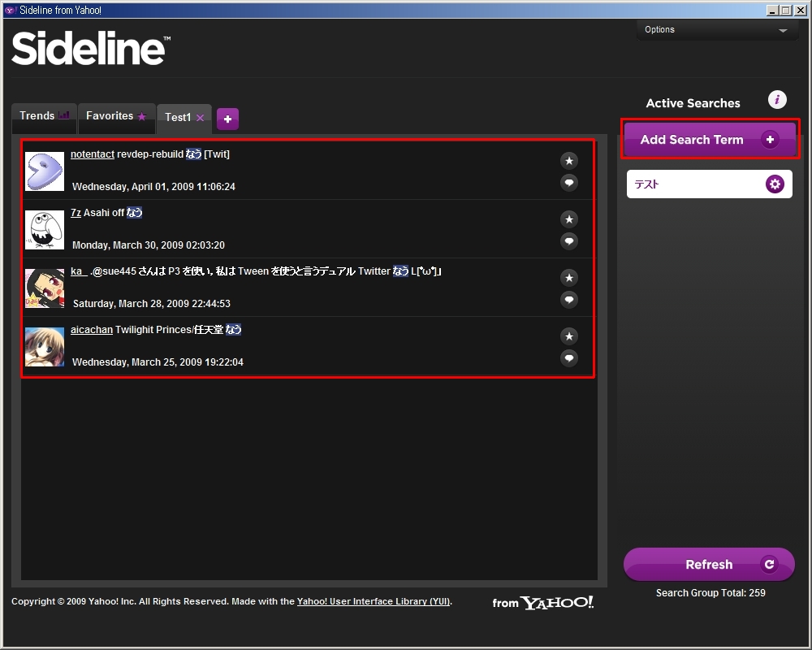Click timestamp Wednesday, April 01, 2009 11:06:24

pyautogui.click(x=153, y=187)
